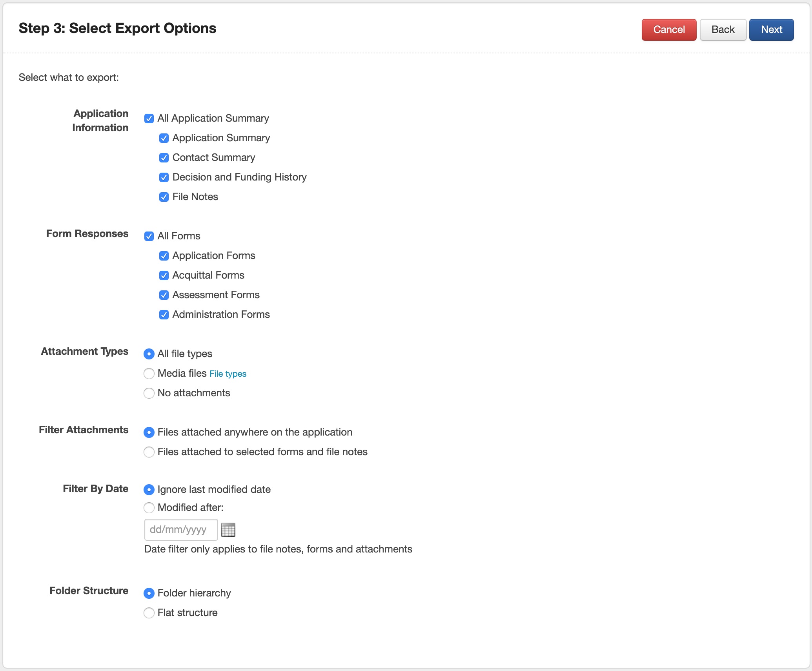Image resolution: width=812 pixels, height=671 pixels.
Task: Uncheck the All Forms checkbox
Action: point(149,236)
